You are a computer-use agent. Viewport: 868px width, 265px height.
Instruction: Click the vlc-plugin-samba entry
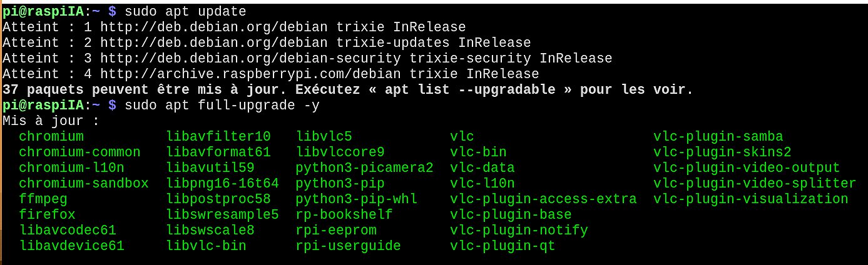point(718,136)
